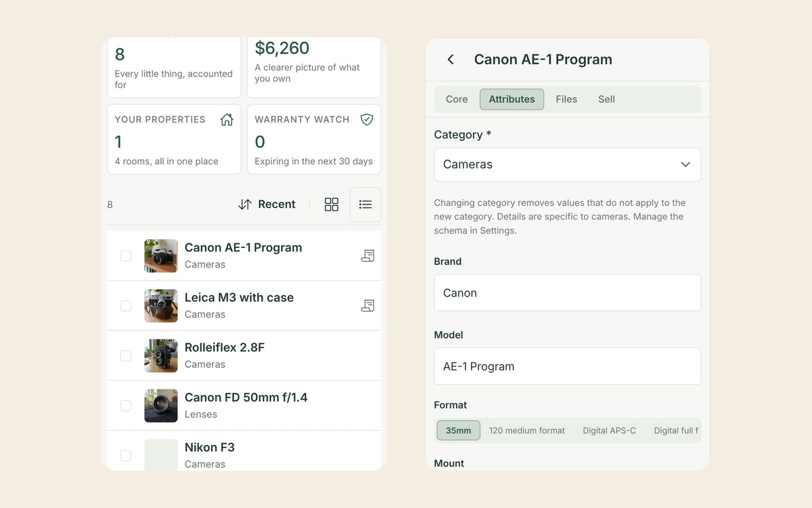Click the receipt icon on Canon AE-1 Program row

367,255
